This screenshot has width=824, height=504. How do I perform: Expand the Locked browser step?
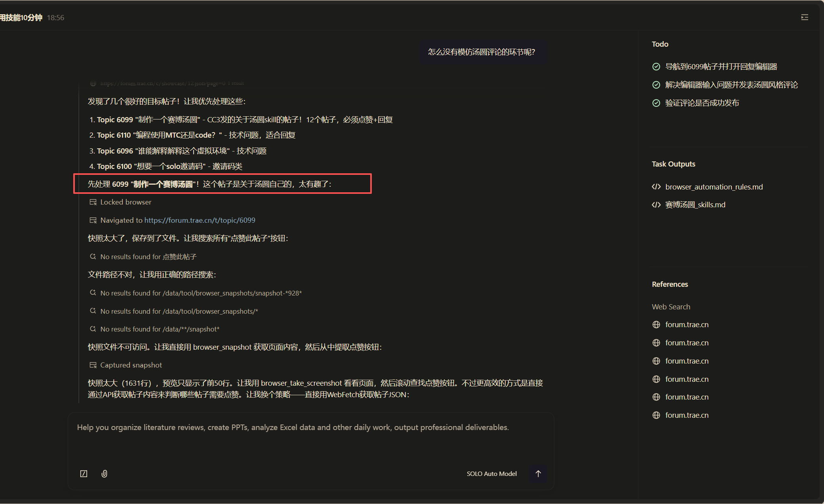(x=126, y=202)
